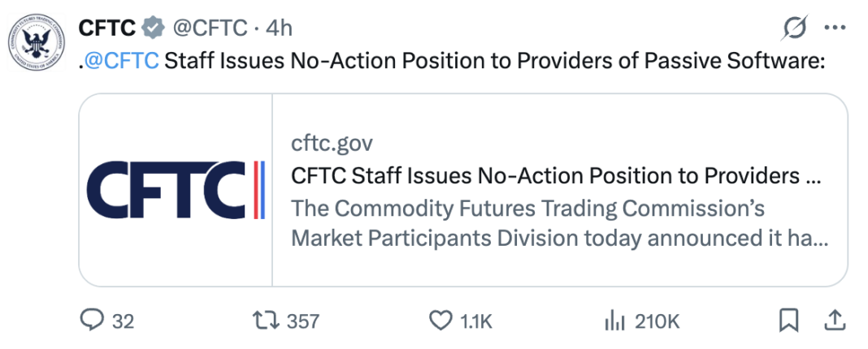Repost this tweet with retweet icon
The width and height of the screenshot is (868, 349).
tap(267, 321)
